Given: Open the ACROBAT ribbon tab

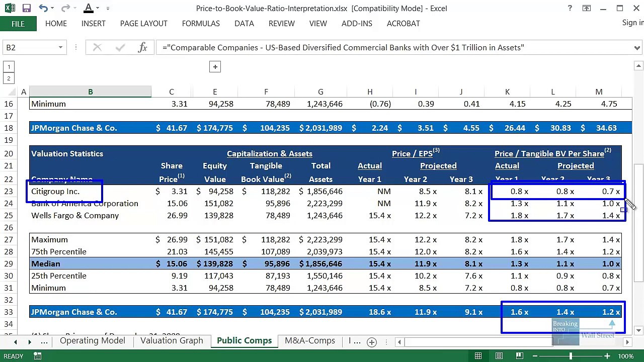Looking at the screenshot, I should (404, 24).
